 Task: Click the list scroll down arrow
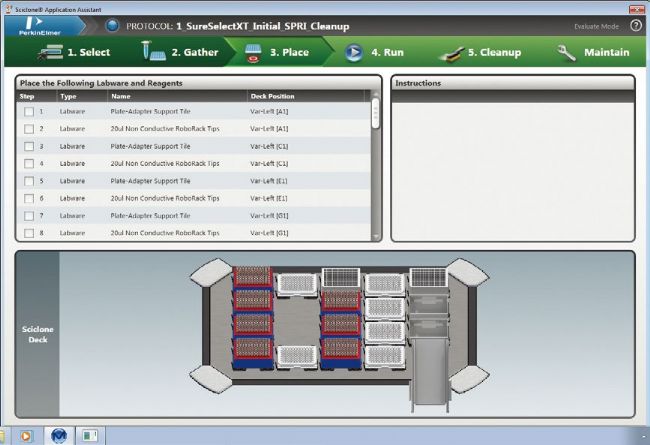(376, 236)
